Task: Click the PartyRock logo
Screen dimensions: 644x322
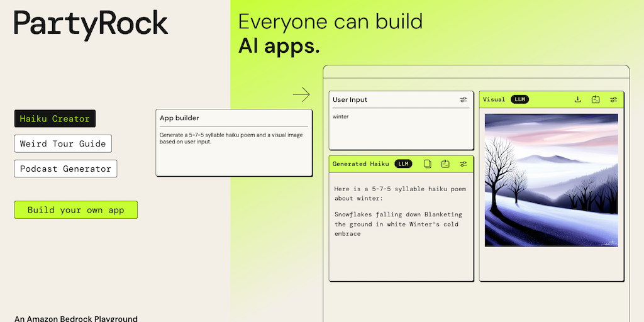Action: 91,24
